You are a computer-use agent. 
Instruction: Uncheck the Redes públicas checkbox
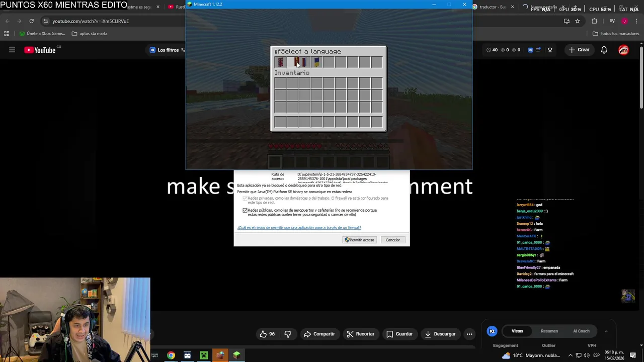click(245, 210)
